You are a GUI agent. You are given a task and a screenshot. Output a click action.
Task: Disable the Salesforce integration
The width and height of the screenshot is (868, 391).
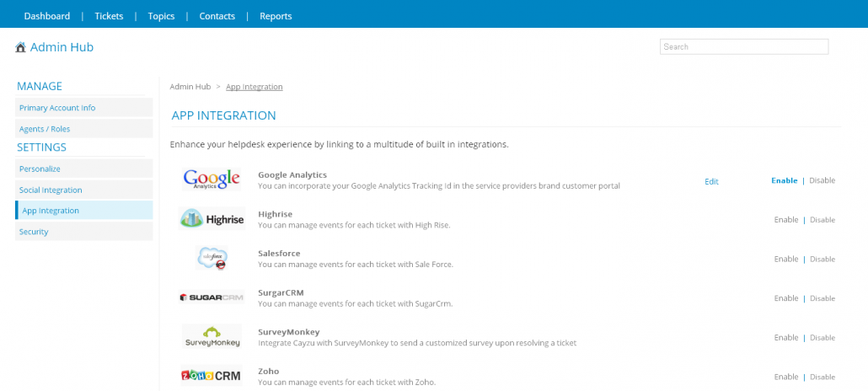point(822,260)
